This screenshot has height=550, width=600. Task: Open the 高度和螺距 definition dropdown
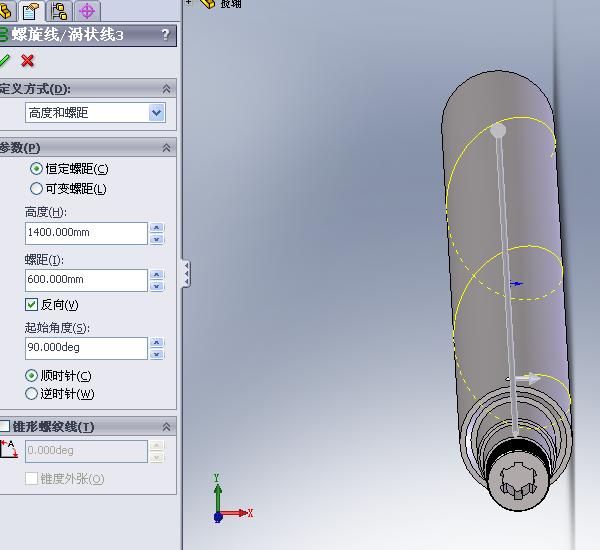[x=157, y=113]
